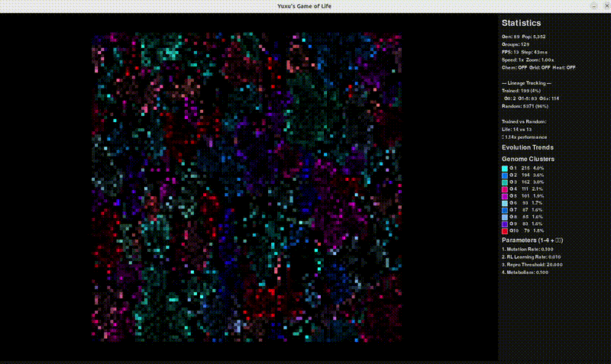Click the Parameters (1-4) heading
Viewport: 611px width, 364px height.
click(532, 240)
